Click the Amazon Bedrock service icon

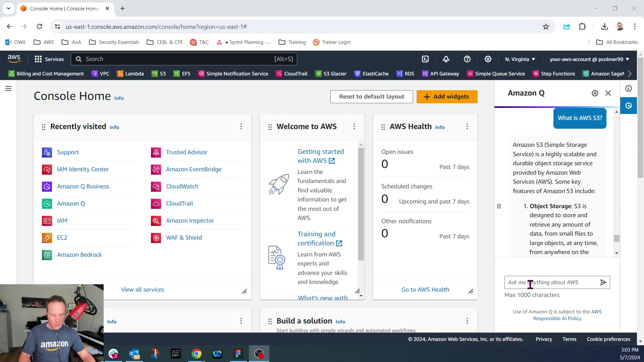coord(47,255)
